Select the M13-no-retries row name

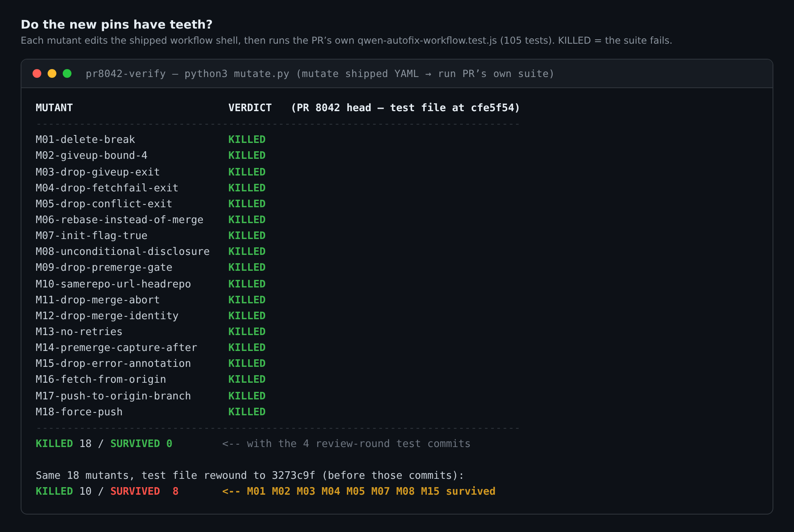point(79,332)
